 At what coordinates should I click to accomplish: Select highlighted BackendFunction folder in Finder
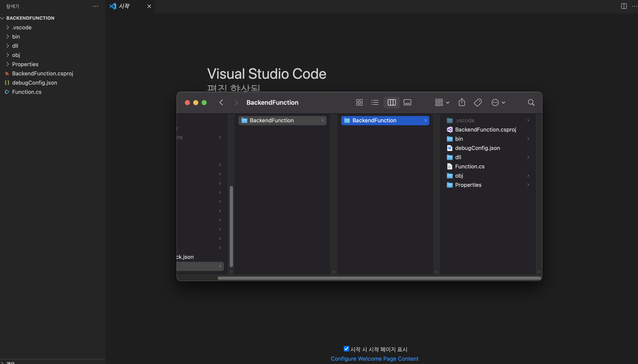385,120
